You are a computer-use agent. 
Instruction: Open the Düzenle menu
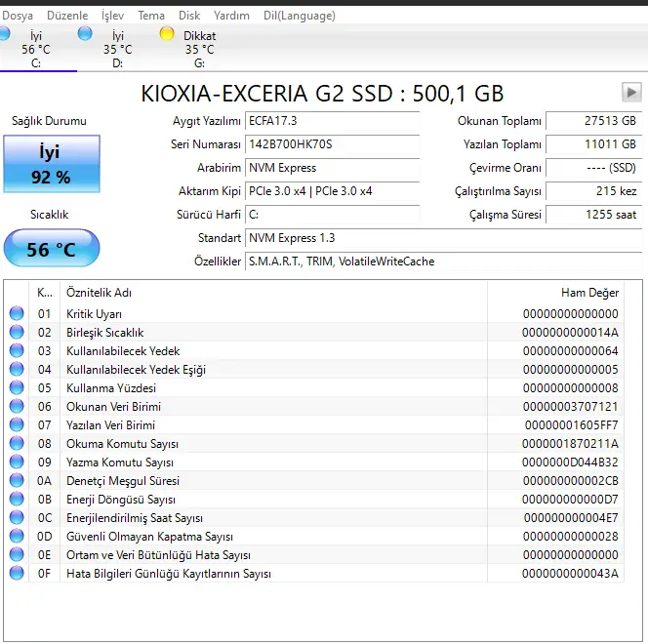click(67, 16)
